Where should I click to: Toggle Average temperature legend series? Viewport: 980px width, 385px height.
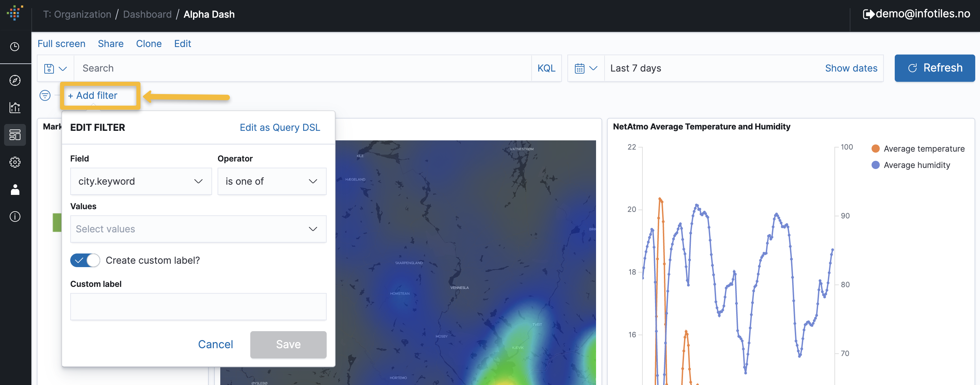click(x=918, y=149)
